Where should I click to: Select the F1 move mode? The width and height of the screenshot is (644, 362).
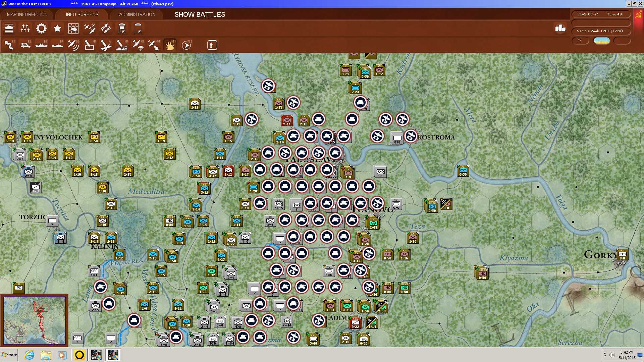click(x=9, y=45)
